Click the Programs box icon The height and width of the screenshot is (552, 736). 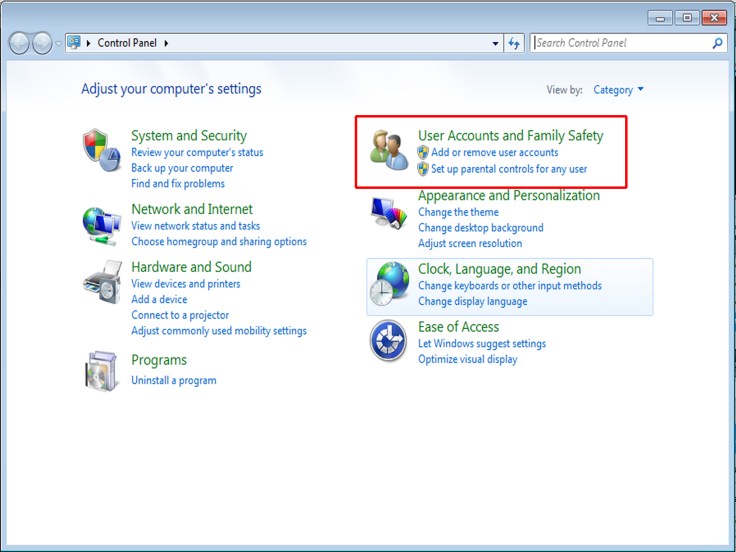click(x=101, y=371)
